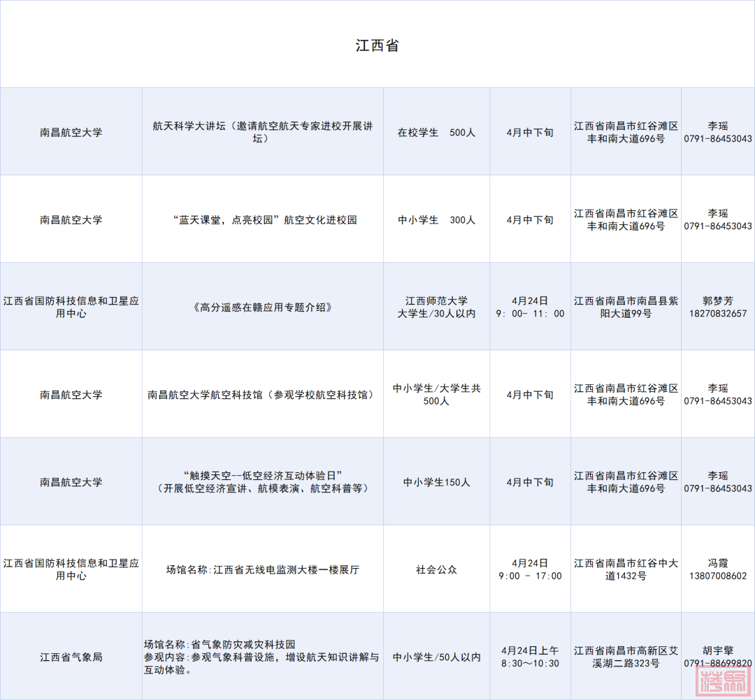Select the 《高分遥感在赣应用专题介绍》 cell
This screenshot has width=755, height=700.
click(263, 307)
